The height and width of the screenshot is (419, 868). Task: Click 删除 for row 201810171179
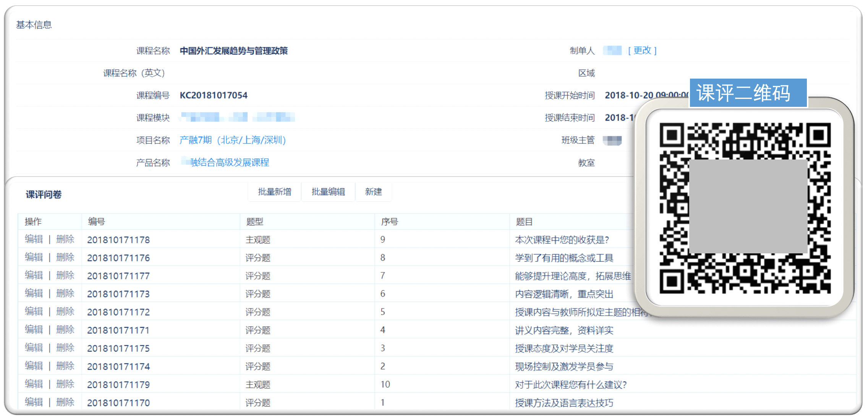pos(65,384)
